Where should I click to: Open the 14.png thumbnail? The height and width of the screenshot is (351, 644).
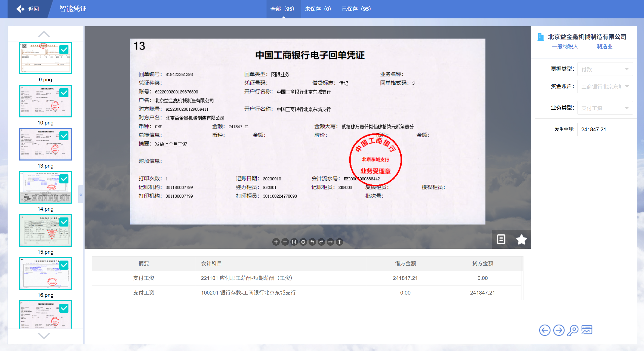46,187
